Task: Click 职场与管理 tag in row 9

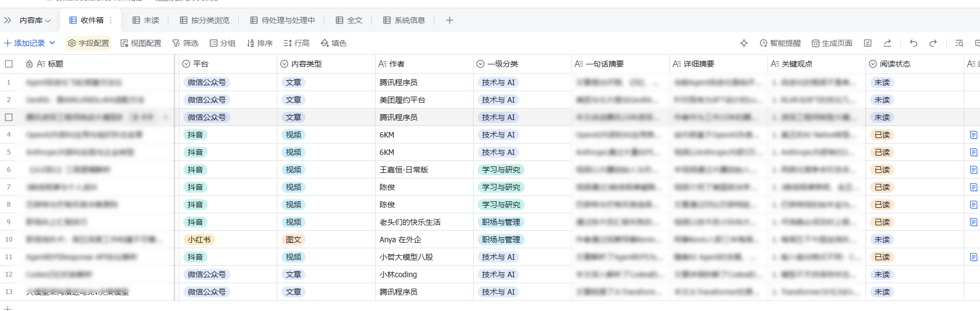Action: (501, 222)
